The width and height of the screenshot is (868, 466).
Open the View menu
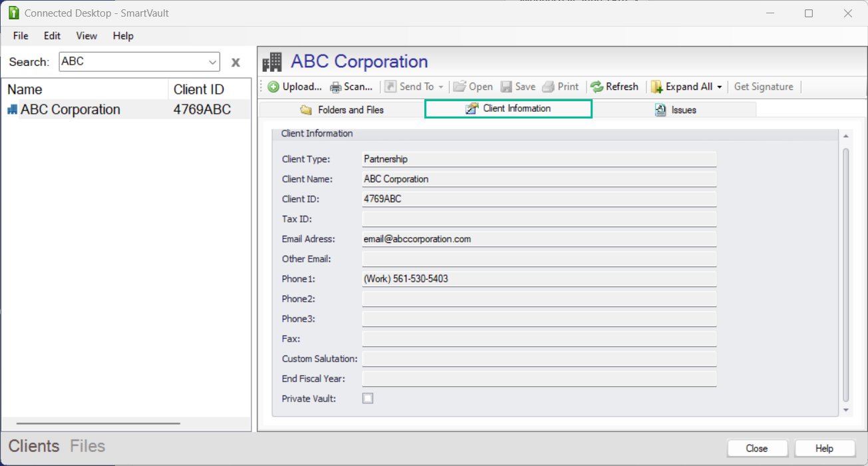coord(86,36)
